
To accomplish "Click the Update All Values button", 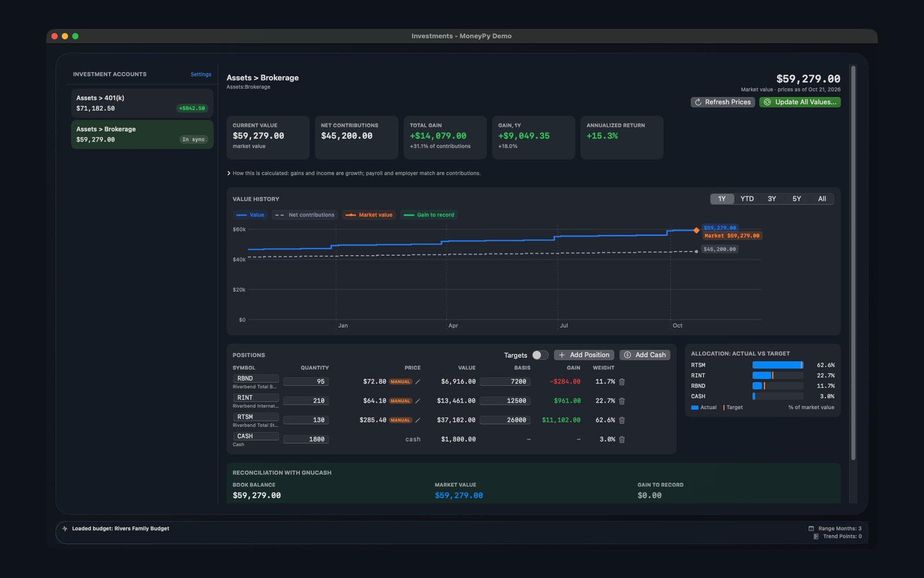I will [x=800, y=102].
